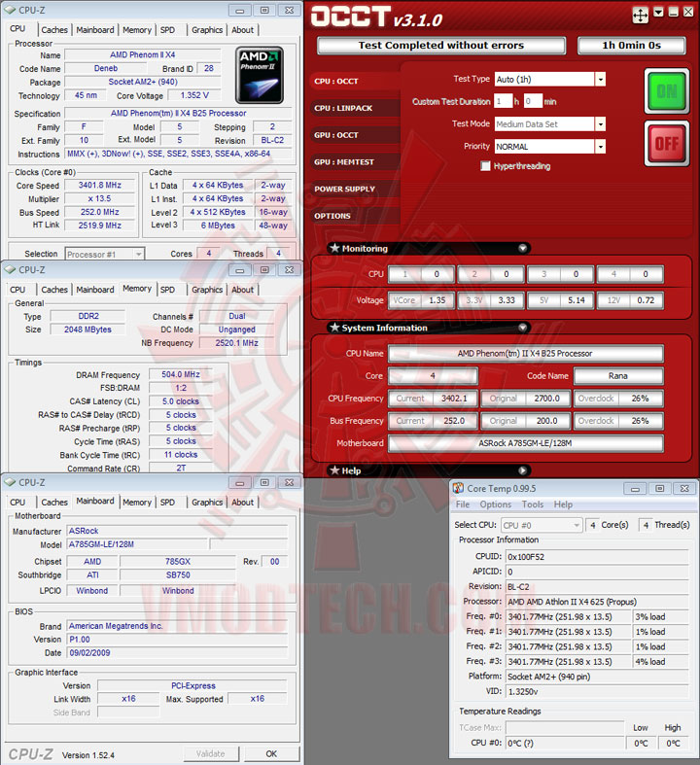Open the OPTIONS tab in OCCT

pyautogui.click(x=355, y=215)
